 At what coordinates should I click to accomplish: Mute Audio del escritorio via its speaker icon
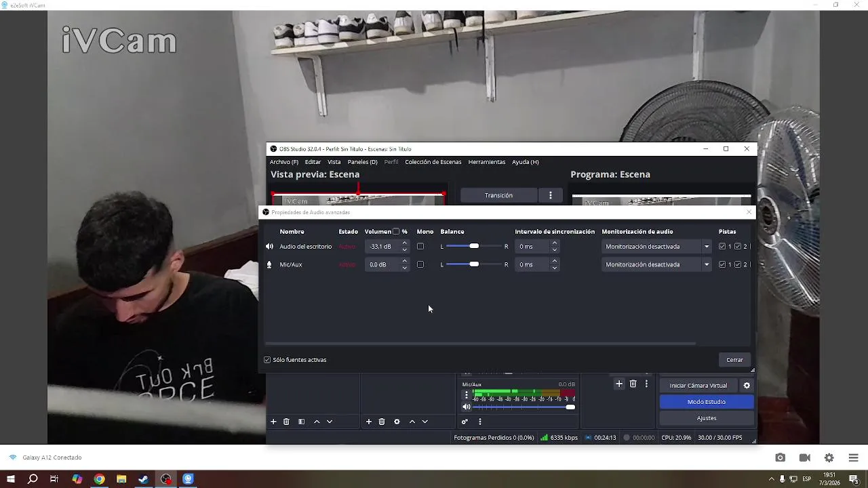269,247
